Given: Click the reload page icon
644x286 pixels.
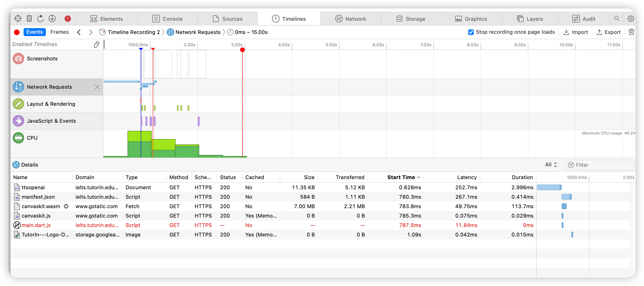Looking at the screenshot, I should coord(40,18).
